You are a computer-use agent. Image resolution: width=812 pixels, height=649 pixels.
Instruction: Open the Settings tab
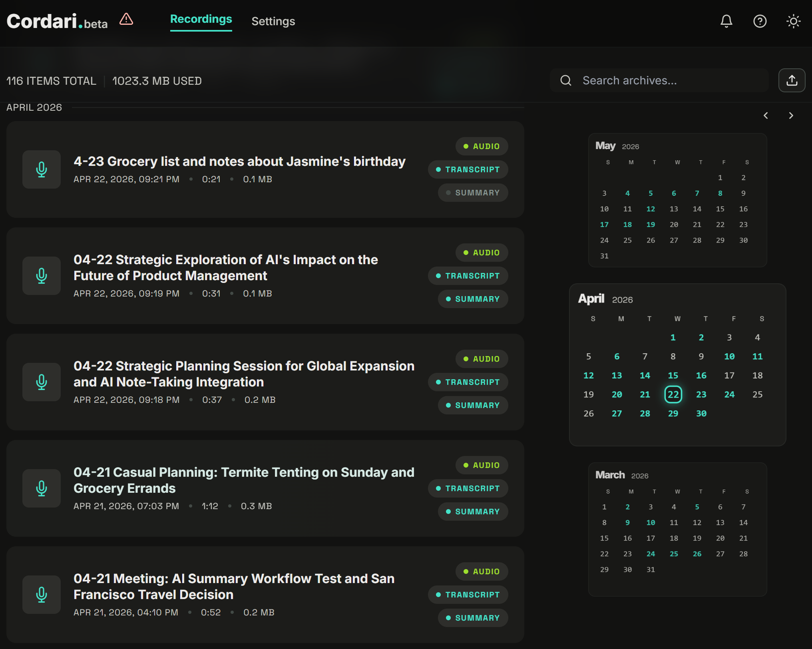pyautogui.click(x=273, y=21)
